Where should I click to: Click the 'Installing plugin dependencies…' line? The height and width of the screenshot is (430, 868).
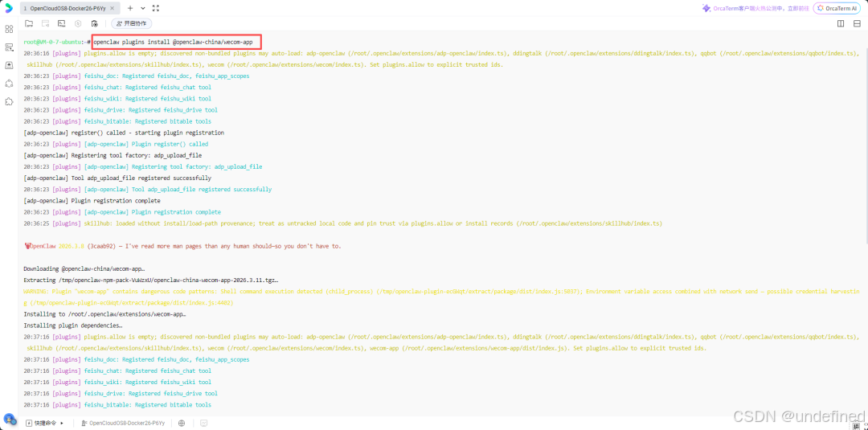[73, 326]
